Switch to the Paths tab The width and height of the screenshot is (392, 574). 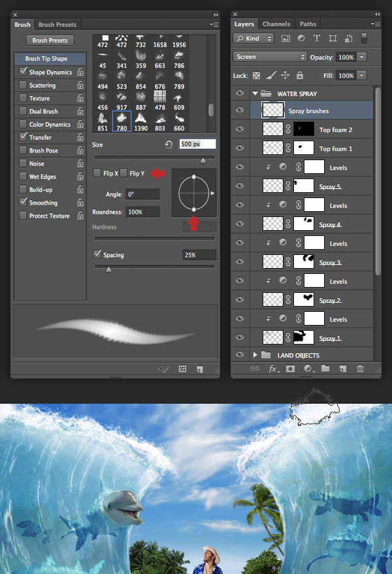[308, 24]
